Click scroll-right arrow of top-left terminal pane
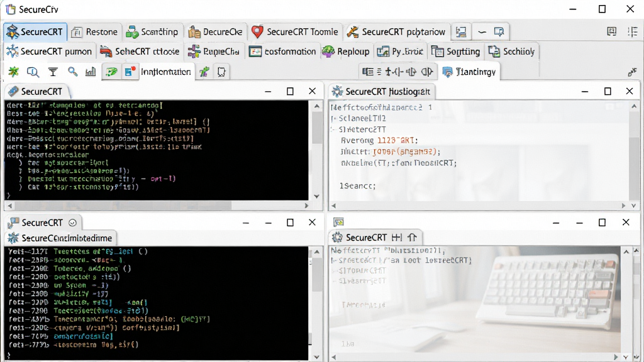Image resolution: width=644 pixels, height=362 pixels. 306,206
